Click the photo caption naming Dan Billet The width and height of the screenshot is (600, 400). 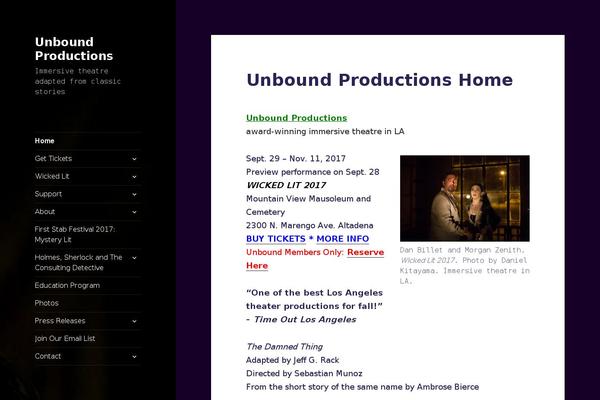pos(465,265)
